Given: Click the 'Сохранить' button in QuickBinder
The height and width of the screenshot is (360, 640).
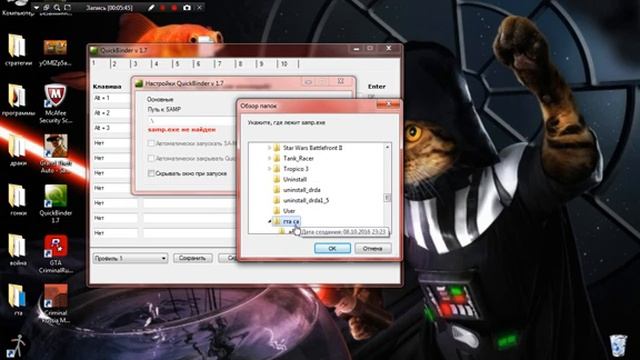Looking at the screenshot, I should point(193,258).
